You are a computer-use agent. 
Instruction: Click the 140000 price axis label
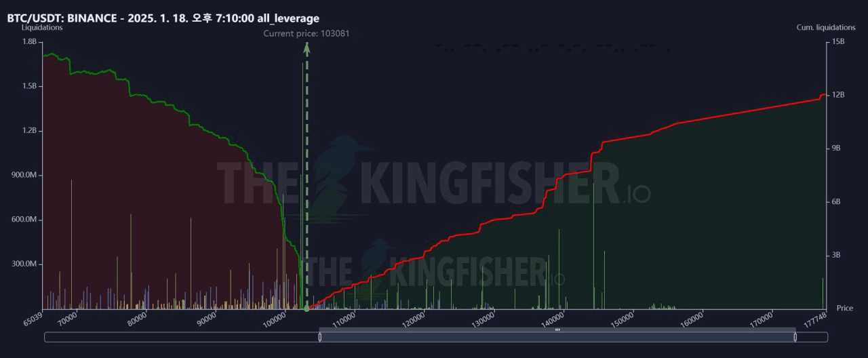tap(553, 319)
